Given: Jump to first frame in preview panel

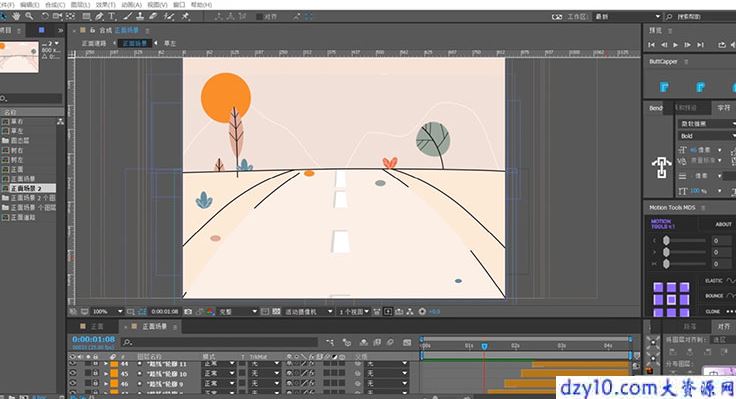Looking at the screenshot, I should click(x=651, y=45).
